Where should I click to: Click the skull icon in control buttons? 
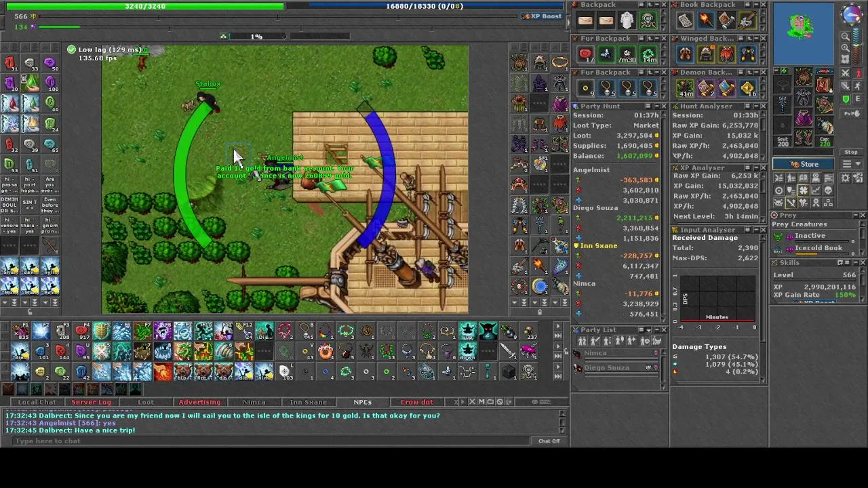pos(828,190)
